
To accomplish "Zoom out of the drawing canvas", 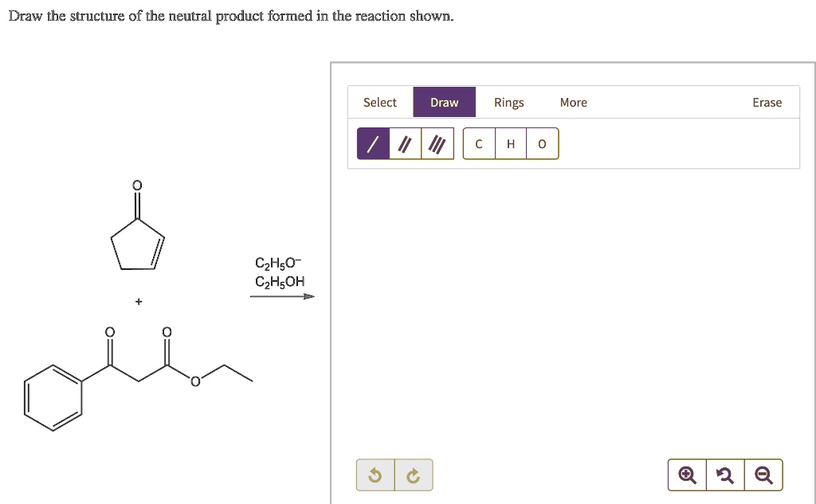I will (763, 474).
